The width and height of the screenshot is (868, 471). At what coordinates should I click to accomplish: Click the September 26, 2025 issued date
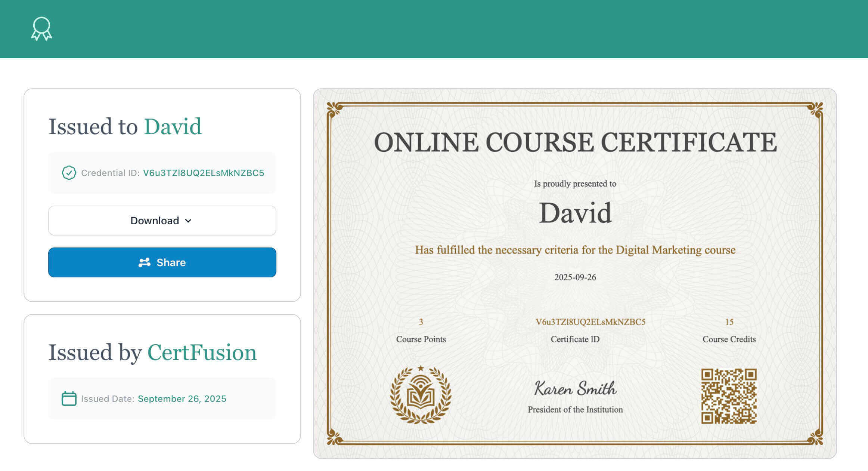click(x=182, y=398)
